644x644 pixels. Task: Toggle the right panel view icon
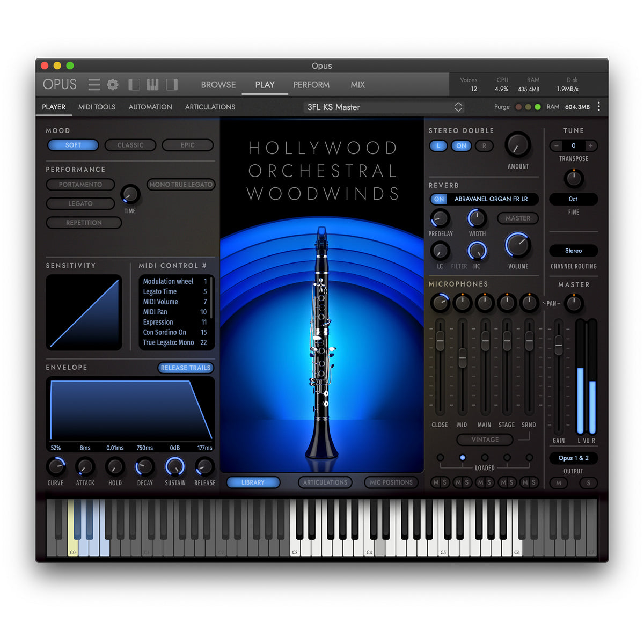click(x=172, y=85)
